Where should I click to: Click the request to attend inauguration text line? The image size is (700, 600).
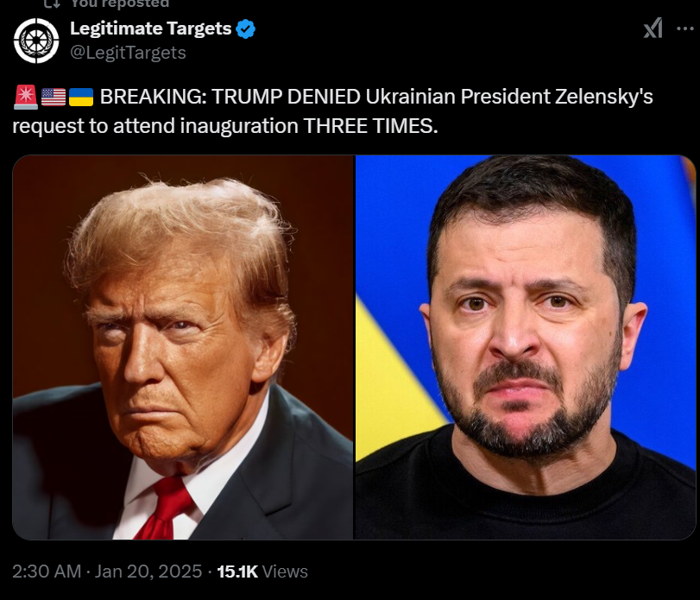pyautogui.click(x=225, y=126)
